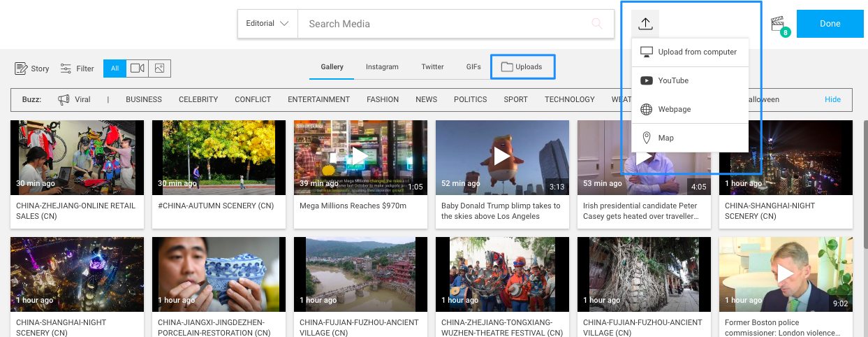Image resolution: width=868 pixels, height=337 pixels.
Task: Filter by CELEBRITY category
Action: click(198, 100)
